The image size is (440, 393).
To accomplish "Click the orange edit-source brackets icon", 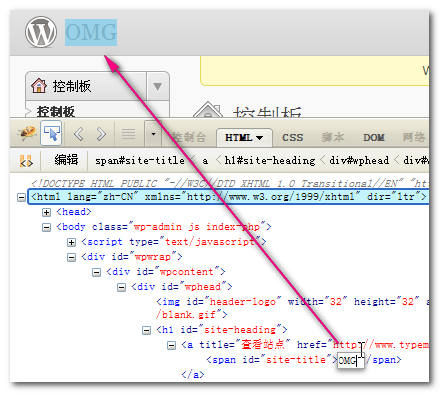I will click(26, 161).
